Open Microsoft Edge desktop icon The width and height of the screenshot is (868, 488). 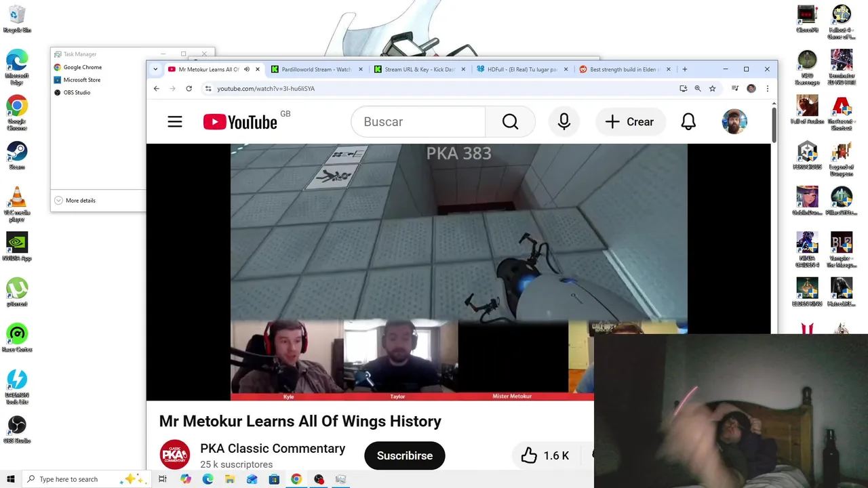coord(17,67)
